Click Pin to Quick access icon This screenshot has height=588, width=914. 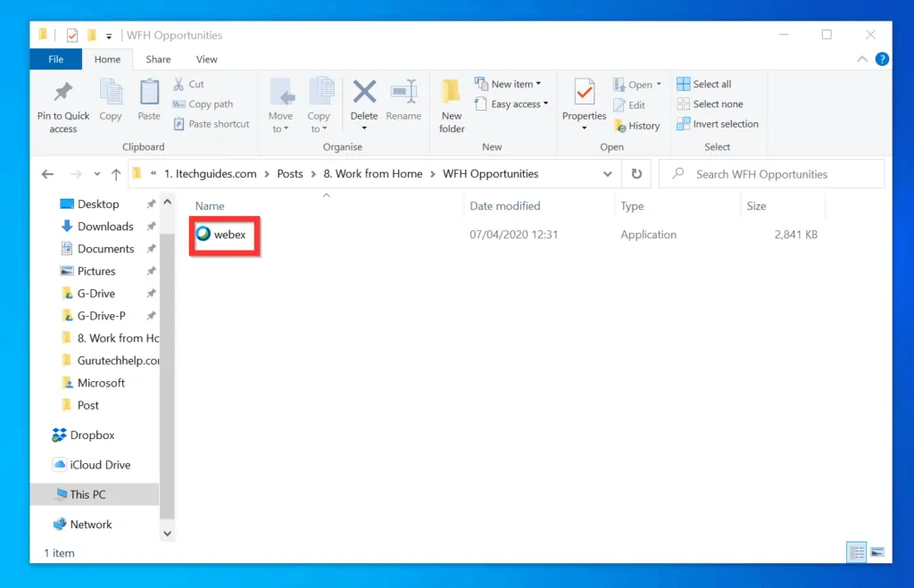click(x=63, y=92)
